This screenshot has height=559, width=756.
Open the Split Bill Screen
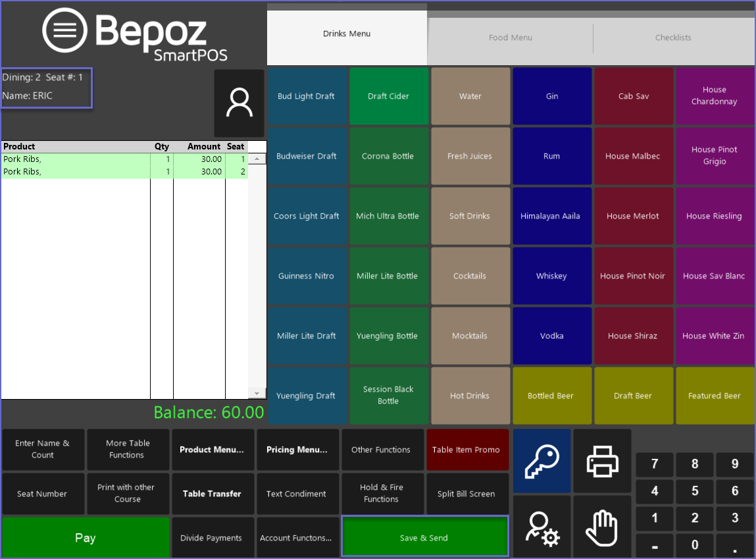tap(466, 494)
